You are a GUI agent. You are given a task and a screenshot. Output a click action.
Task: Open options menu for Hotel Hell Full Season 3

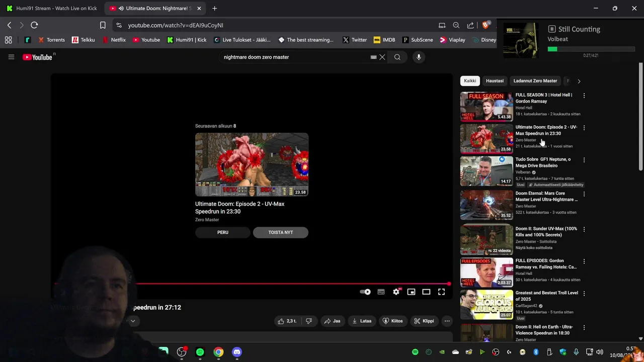pos(584,96)
